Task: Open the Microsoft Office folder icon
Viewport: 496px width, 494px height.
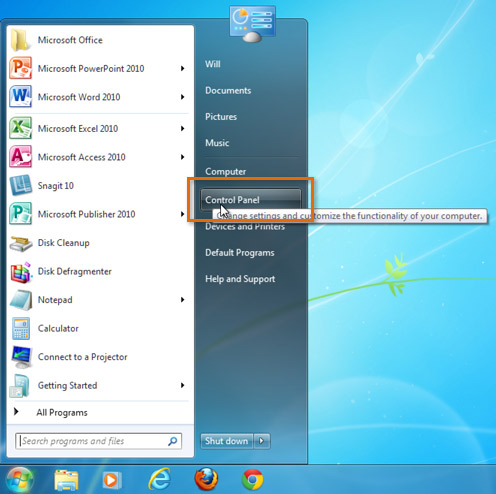Action: click(20, 40)
